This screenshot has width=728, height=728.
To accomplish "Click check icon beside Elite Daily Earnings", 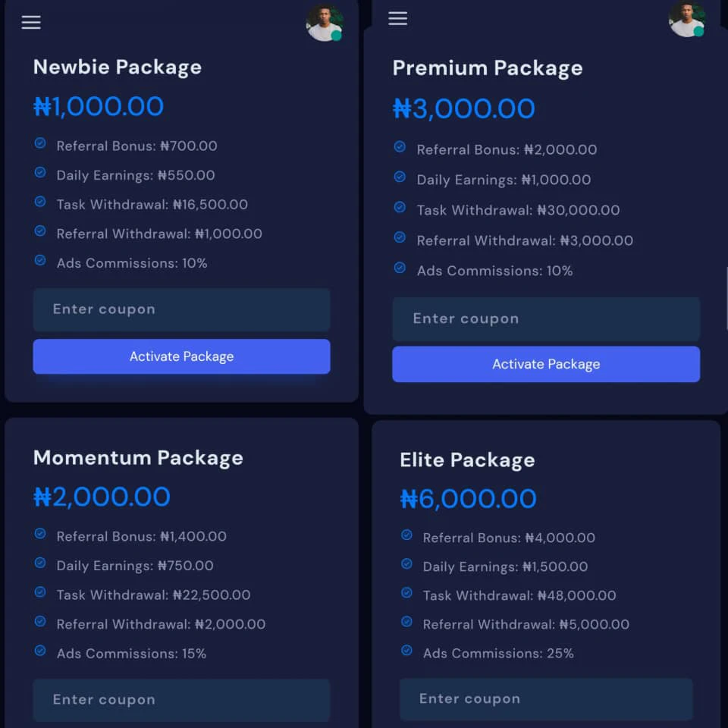I will coord(406,564).
